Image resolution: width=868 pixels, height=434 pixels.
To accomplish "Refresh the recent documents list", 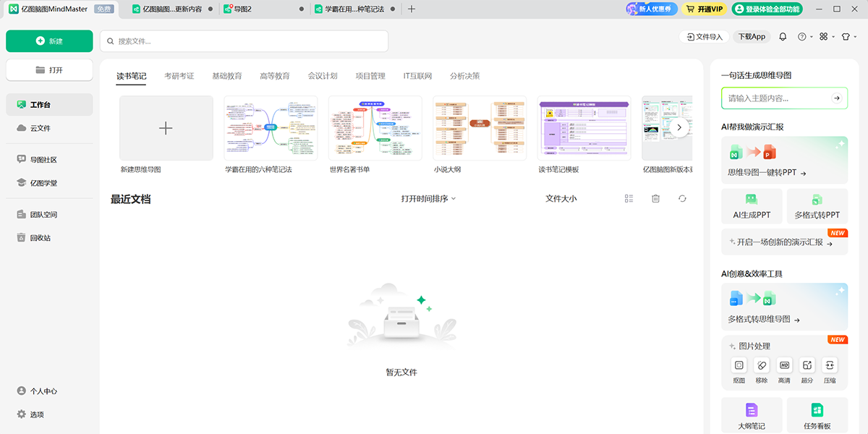I will [682, 199].
